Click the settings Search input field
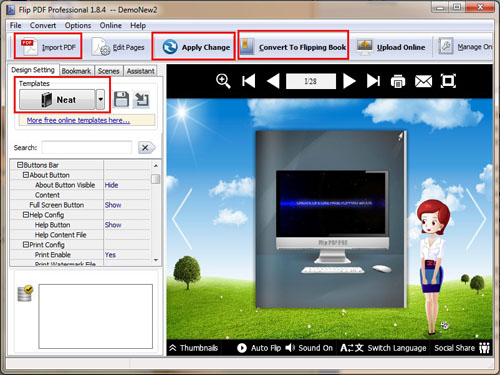 [87, 147]
